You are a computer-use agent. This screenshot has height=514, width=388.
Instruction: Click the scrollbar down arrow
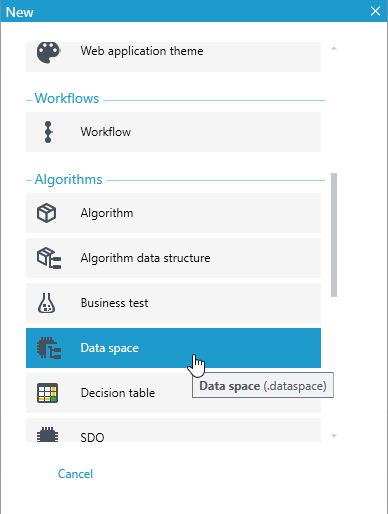tap(334, 436)
